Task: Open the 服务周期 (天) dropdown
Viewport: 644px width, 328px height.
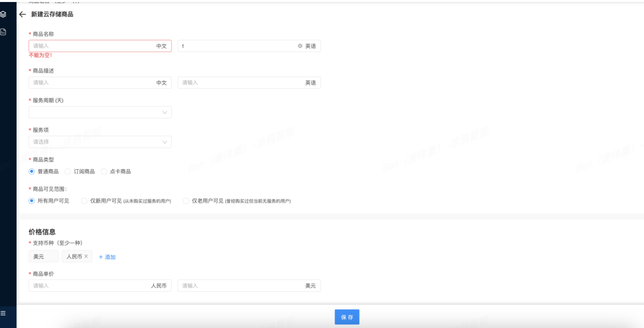Action: [x=100, y=112]
